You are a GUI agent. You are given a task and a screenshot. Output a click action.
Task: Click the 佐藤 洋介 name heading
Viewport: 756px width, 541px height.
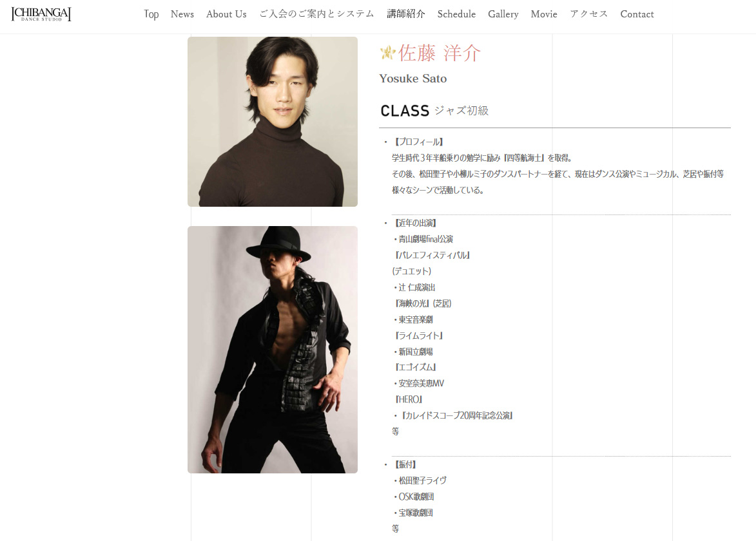pos(440,53)
